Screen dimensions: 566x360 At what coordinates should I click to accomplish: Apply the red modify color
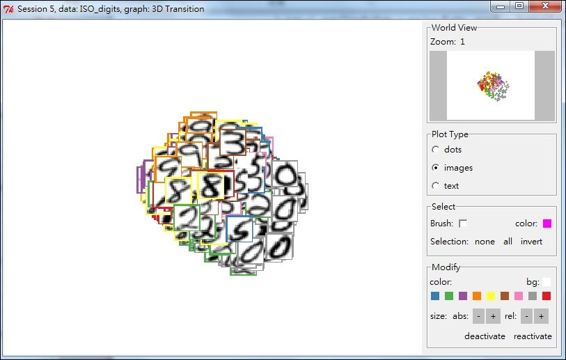click(547, 296)
